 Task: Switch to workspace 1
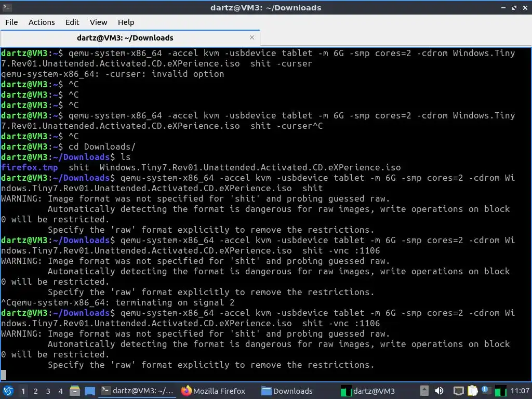(x=23, y=391)
